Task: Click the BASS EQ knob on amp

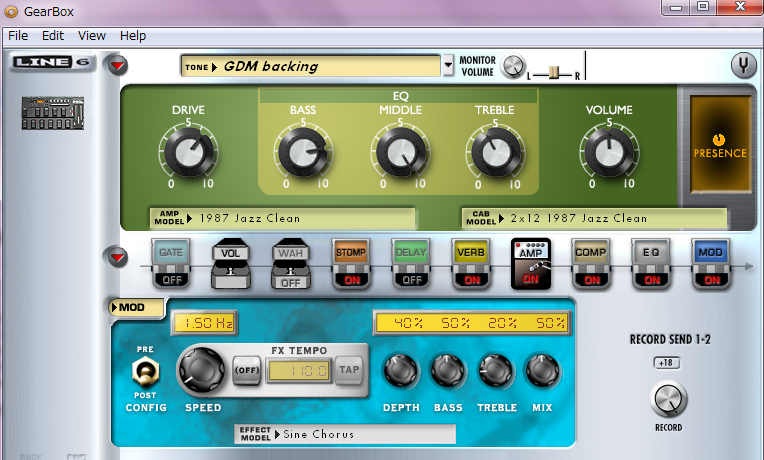Action: pos(303,153)
